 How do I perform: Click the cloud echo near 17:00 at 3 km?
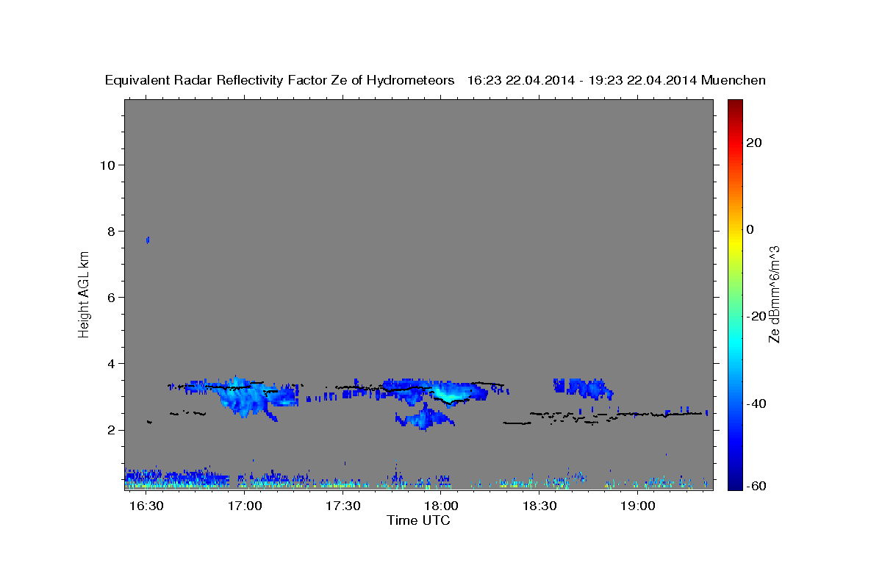click(243, 397)
